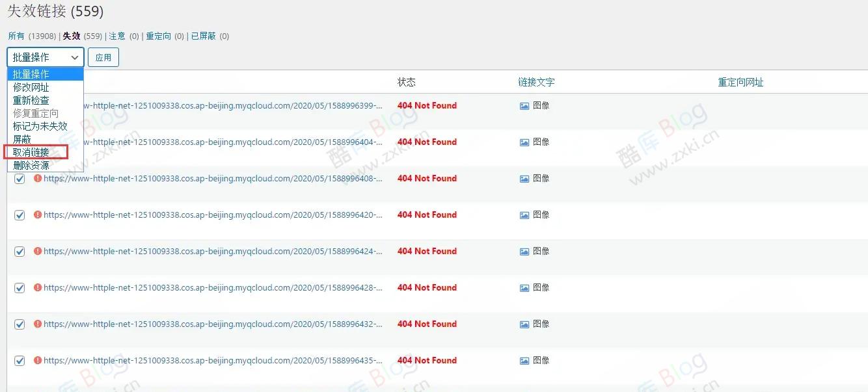Click the image icon in the first row
This screenshot has width=868, height=392.
524,105
